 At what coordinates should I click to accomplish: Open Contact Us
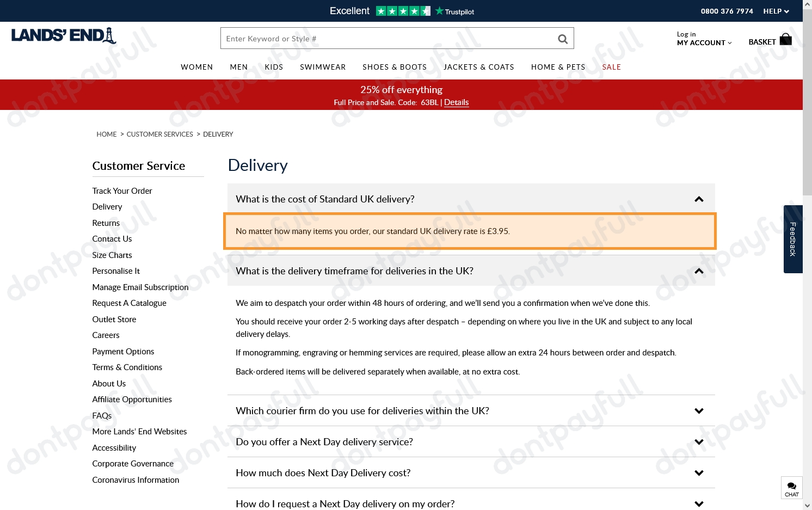pos(112,239)
